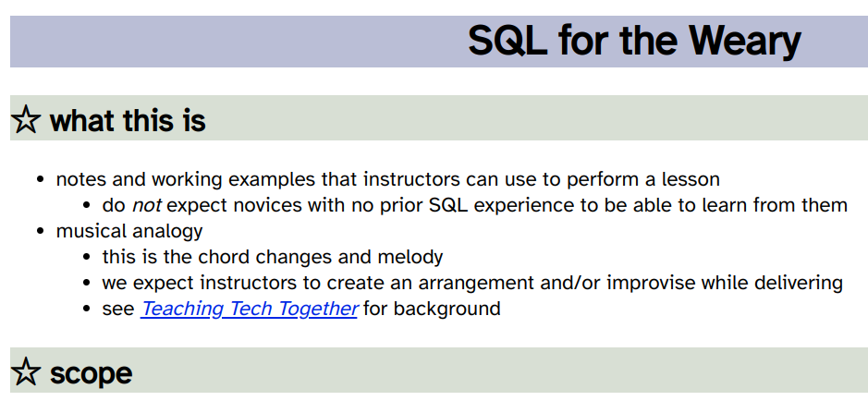Click empty green bar right of "what this is"
This screenshot has width=868, height=413.
(x=536, y=120)
